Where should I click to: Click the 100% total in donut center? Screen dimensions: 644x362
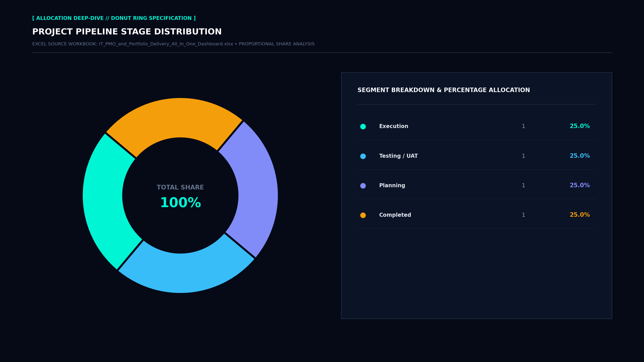pos(180,203)
